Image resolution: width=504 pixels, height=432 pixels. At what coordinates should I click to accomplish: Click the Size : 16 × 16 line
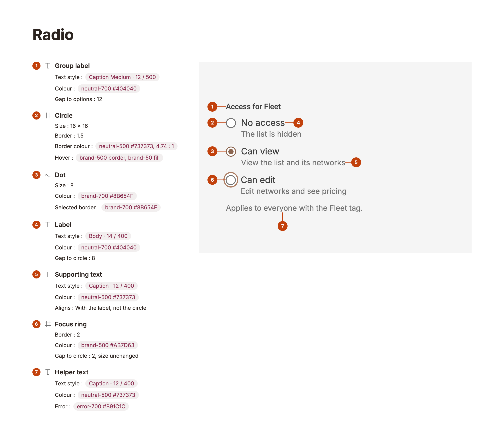click(71, 126)
